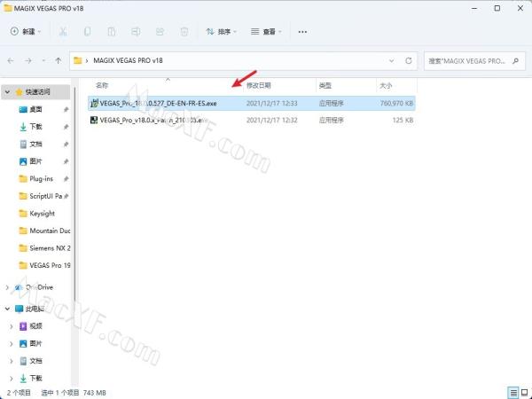The height and width of the screenshot is (399, 532).
Task: Select the VEGAS_Pro_v18.0.x patch exe file
Action: [252, 120]
